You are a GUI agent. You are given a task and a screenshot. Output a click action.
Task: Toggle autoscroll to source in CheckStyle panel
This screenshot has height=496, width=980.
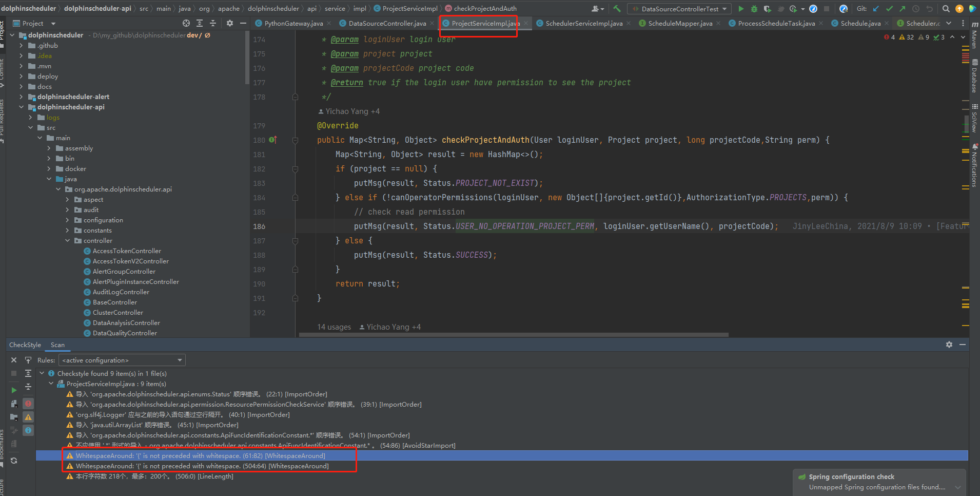(28, 360)
